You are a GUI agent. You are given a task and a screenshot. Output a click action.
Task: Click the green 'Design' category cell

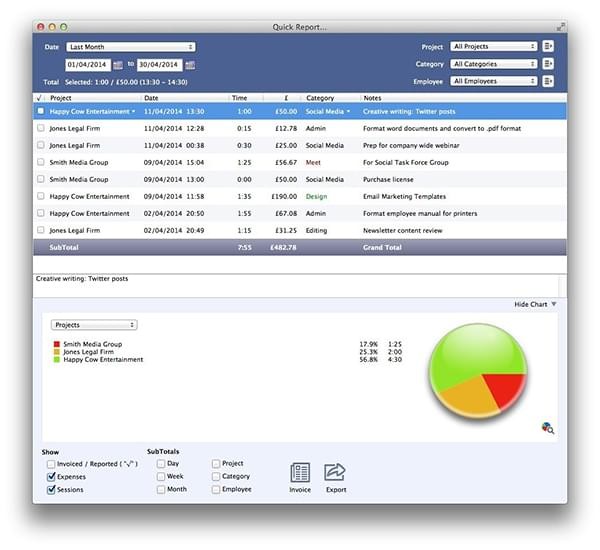pos(316,196)
